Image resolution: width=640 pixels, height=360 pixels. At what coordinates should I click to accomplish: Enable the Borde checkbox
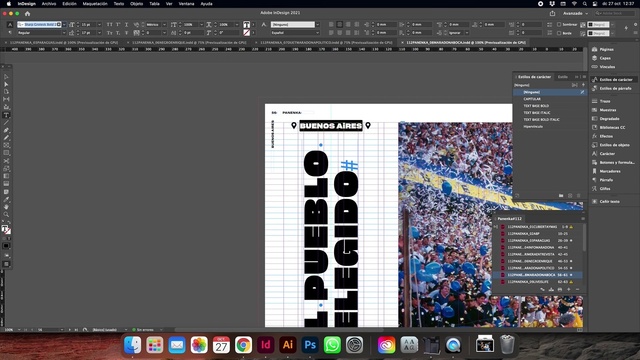click(x=559, y=33)
